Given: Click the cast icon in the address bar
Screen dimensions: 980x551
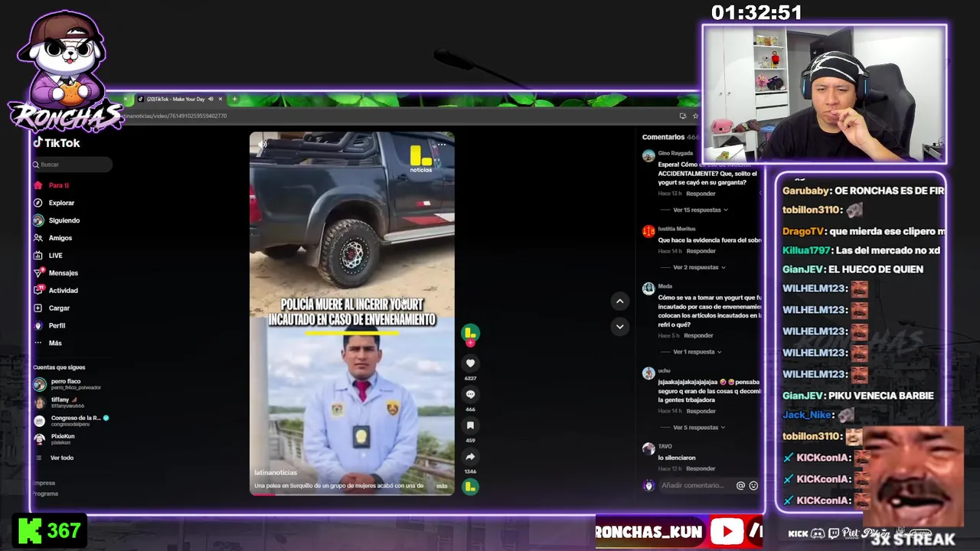Looking at the screenshot, I should (682, 116).
